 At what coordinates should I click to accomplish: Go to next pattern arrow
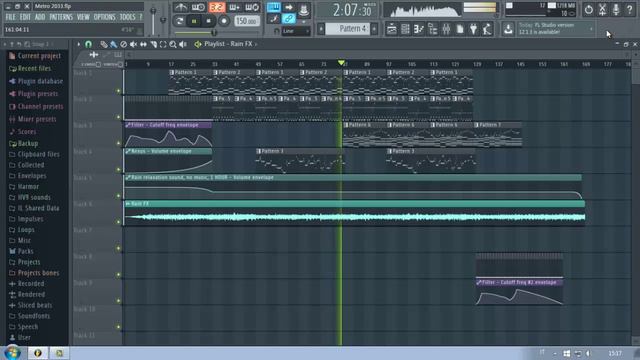point(374,29)
